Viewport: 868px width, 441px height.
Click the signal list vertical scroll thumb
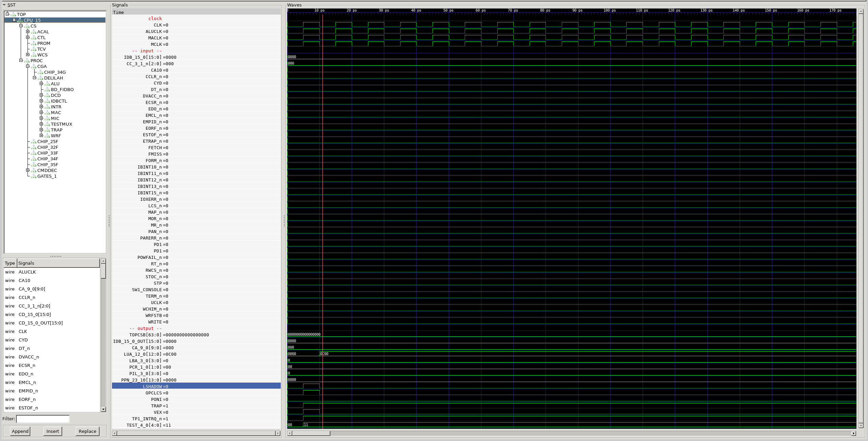[x=104, y=271]
